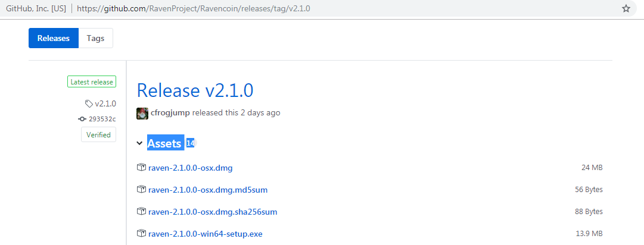Click the Assets heading text
Viewport: 644px width, 245px height.
[164, 143]
